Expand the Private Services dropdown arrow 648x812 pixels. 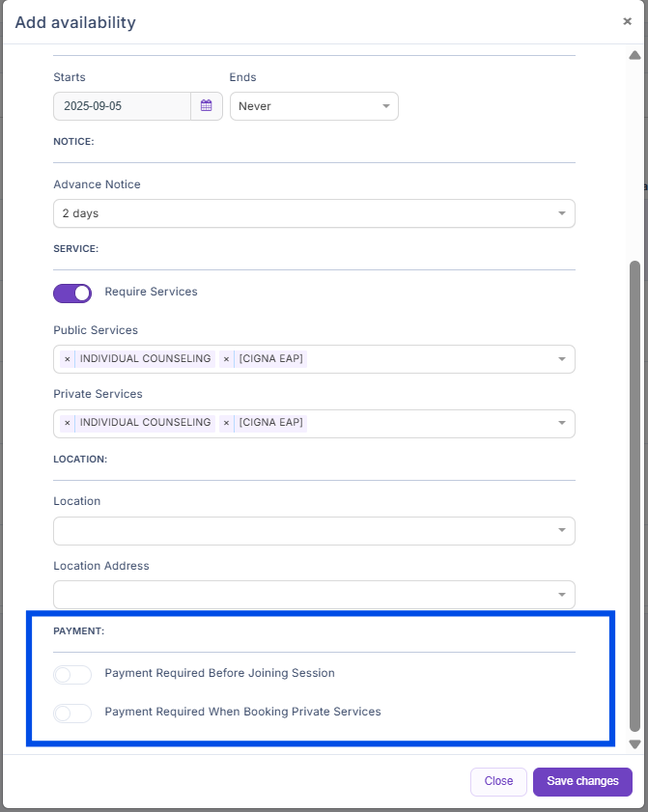coord(562,423)
